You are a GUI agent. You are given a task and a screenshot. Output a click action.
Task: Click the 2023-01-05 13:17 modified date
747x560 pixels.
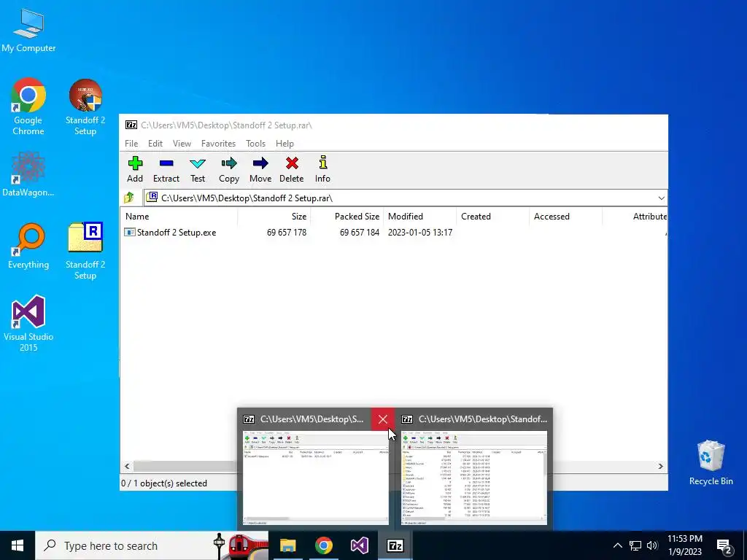(x=420, y=233)
